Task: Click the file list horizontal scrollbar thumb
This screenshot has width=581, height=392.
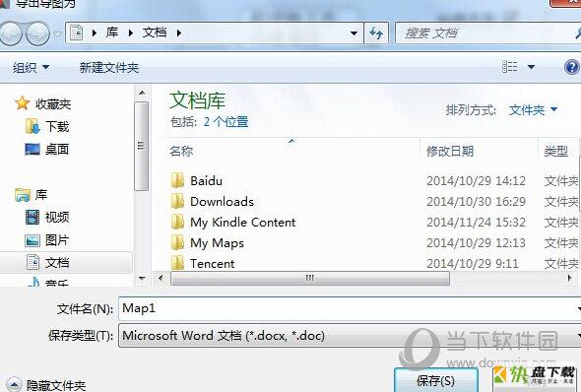Action: pos(310,279)
